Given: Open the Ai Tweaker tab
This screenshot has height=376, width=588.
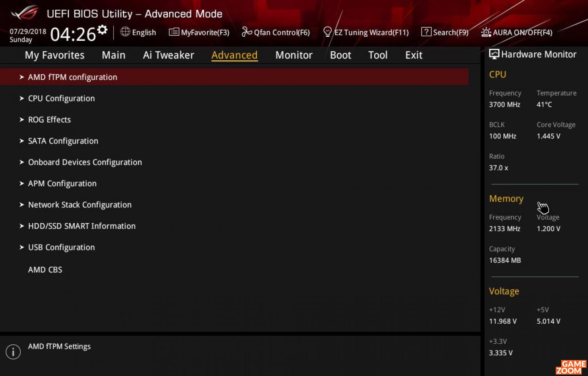Looking at the screenshot, I should [168, 55].
